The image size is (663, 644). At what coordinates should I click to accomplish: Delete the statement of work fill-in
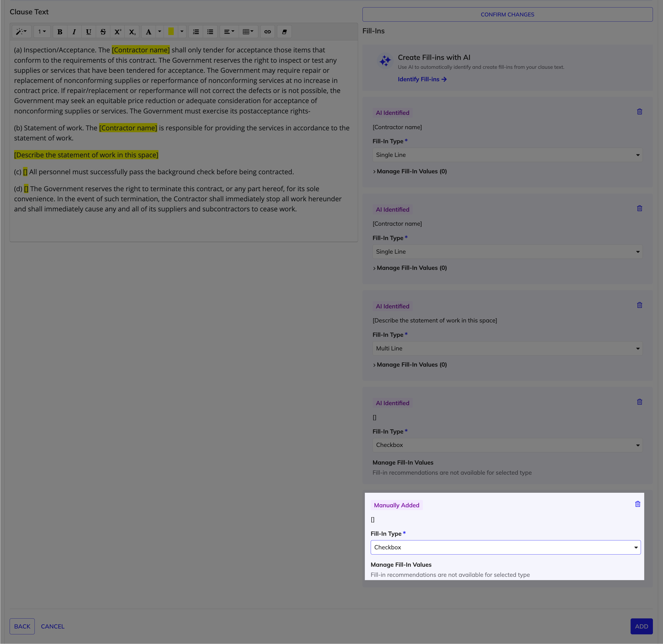(639, 305)
